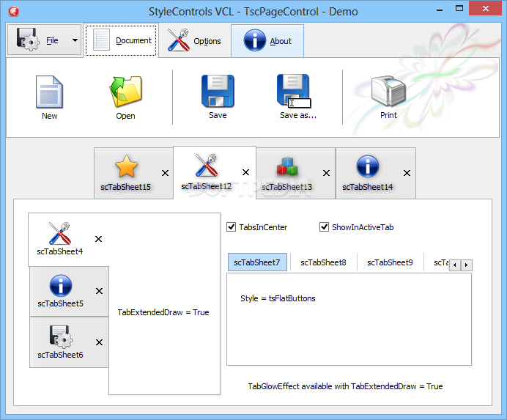
Task: Close the scTabSheet6 vertical tab
Action: 99,342
